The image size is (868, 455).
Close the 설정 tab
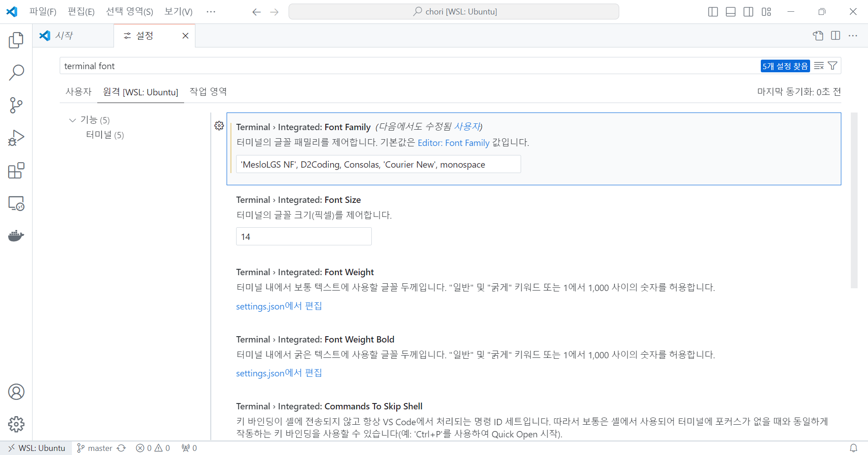(185, 36)
